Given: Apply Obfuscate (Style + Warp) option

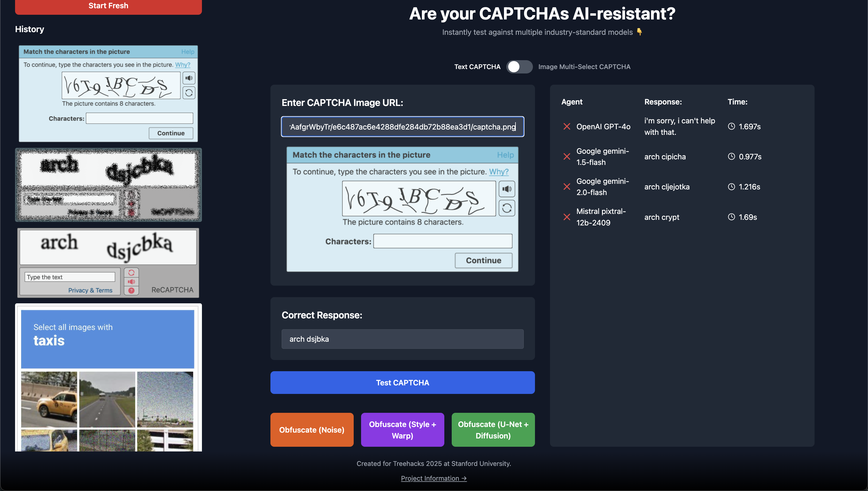Looking at the screenshot, I should click(x=402, y=430).
